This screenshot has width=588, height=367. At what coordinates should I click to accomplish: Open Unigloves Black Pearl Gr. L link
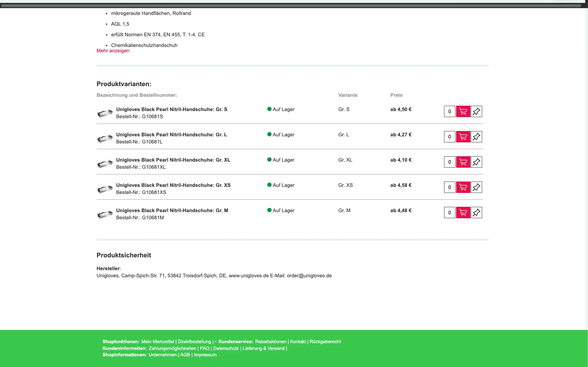171,135
